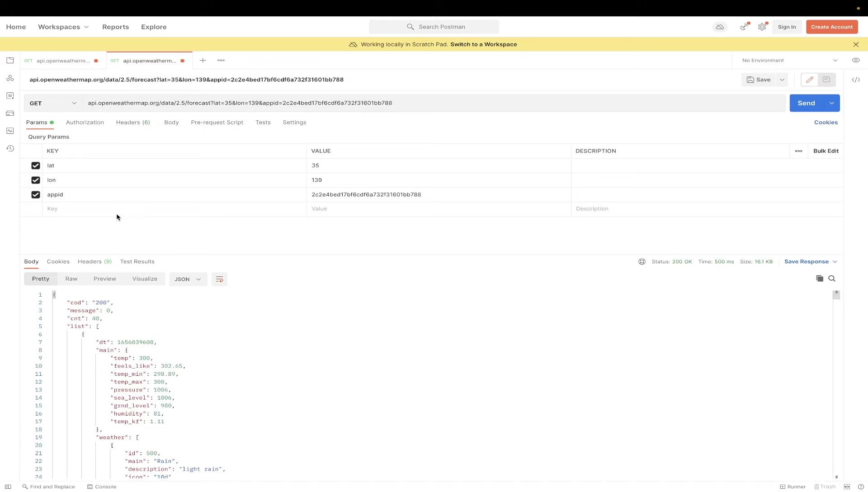Click the request URL input field
The image size is (868, 492).
pyautogui.click(x=434, y=103)
